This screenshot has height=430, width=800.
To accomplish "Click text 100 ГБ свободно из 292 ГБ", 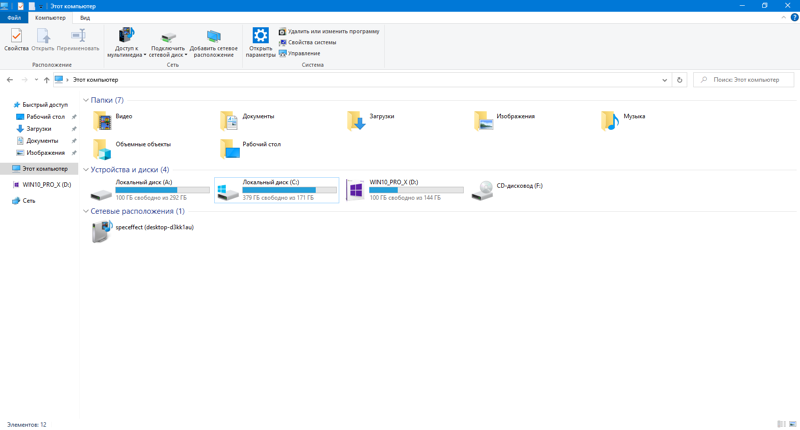I will pyautogui.click(x=151, y=198).
